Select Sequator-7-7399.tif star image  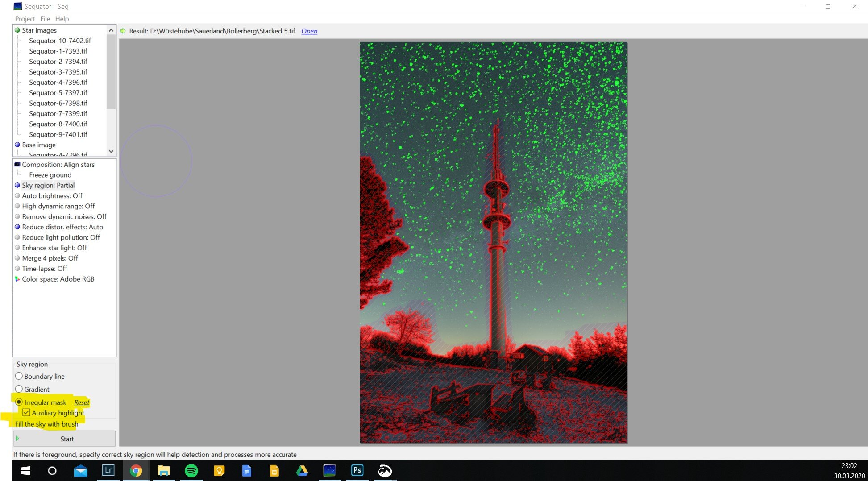point(58,113)
